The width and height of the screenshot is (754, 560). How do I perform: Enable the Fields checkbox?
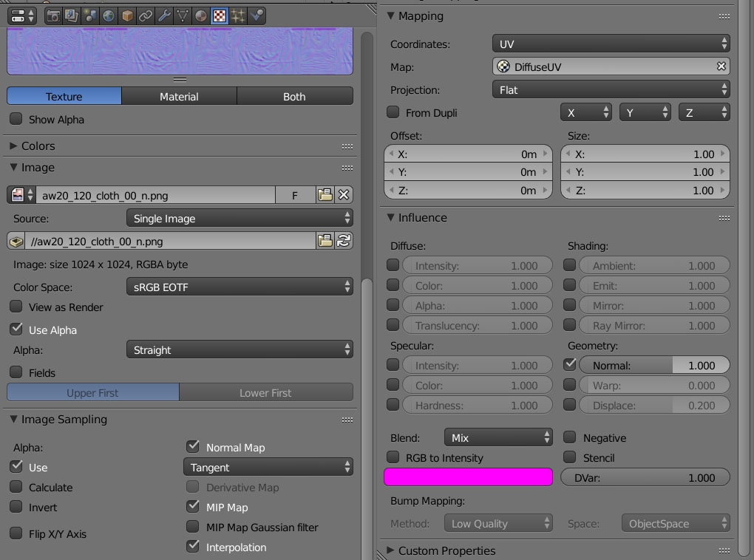click(16, 372)
